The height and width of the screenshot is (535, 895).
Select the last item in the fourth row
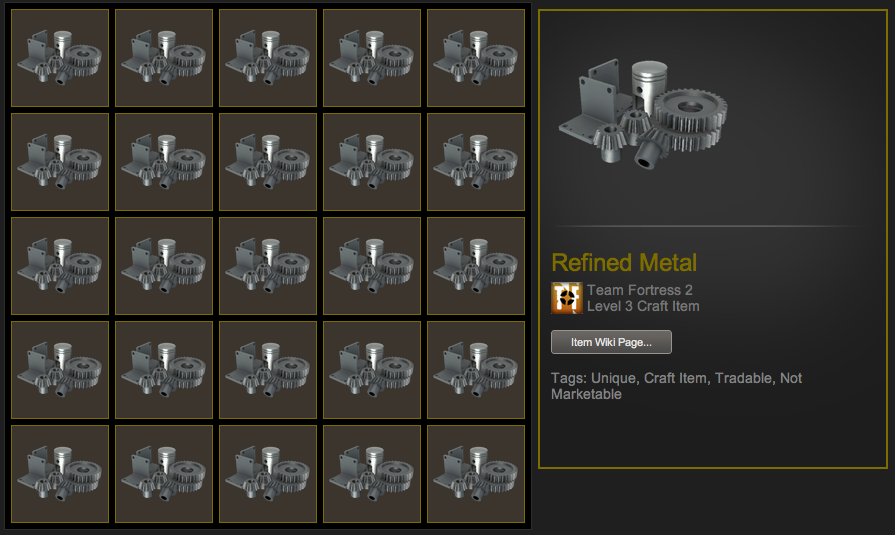pos(475,369)
